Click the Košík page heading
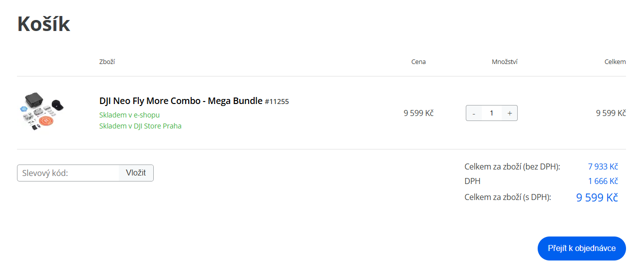 click(x=44, y=24)
